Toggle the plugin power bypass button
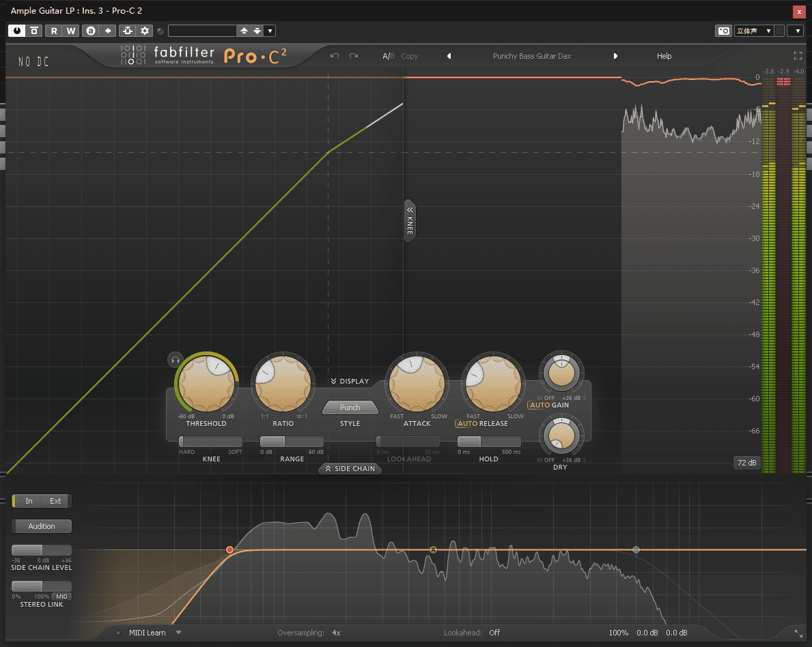 (x=16, y=31)
